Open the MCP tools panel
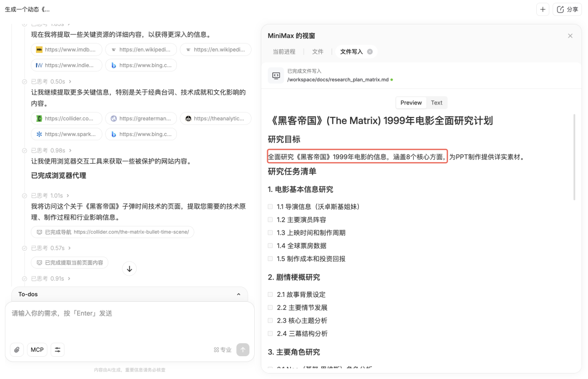Screen dimensions: 588x379 point(37,350)
